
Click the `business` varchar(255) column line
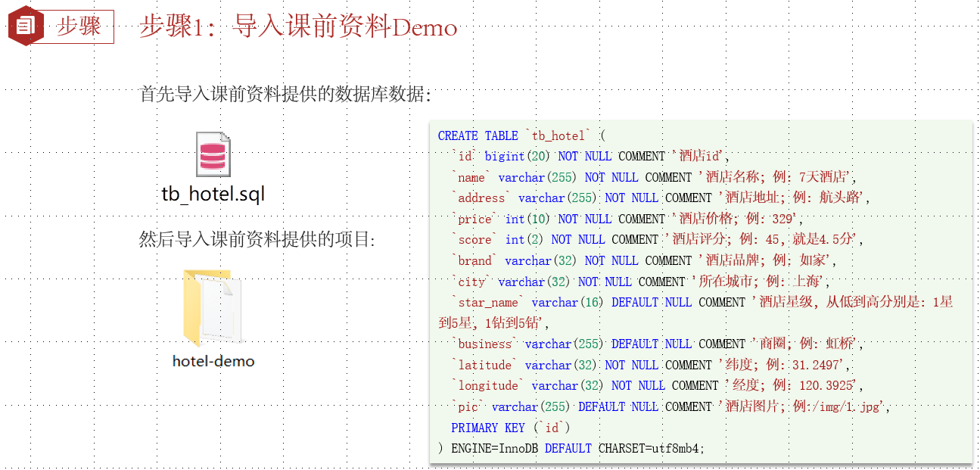coord(656,344)
